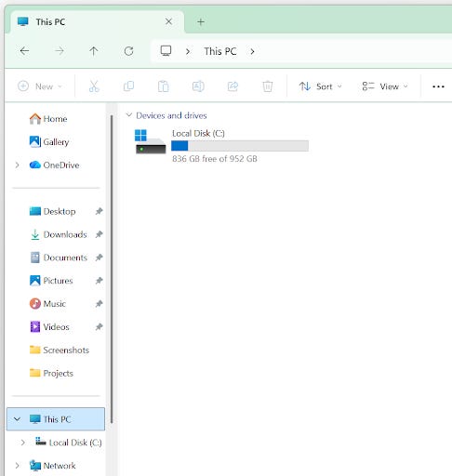Screen dimensions: 452x476
Task: Unpin Music via its pin icon
Action: click(99, 304)
